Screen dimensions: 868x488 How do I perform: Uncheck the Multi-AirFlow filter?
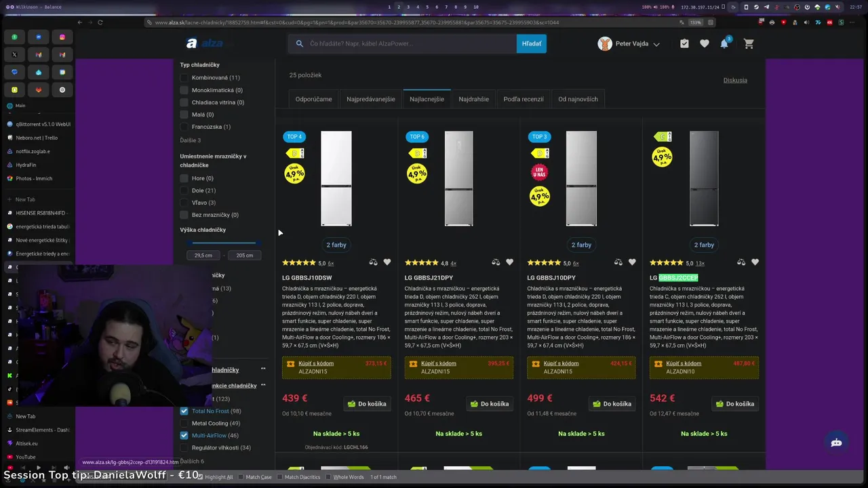(184, 436)
